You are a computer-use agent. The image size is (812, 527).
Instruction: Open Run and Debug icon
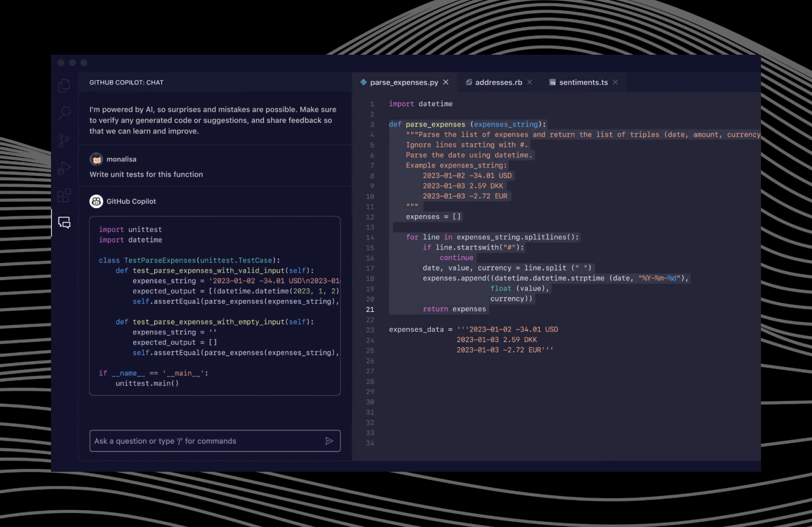[64, 168]
